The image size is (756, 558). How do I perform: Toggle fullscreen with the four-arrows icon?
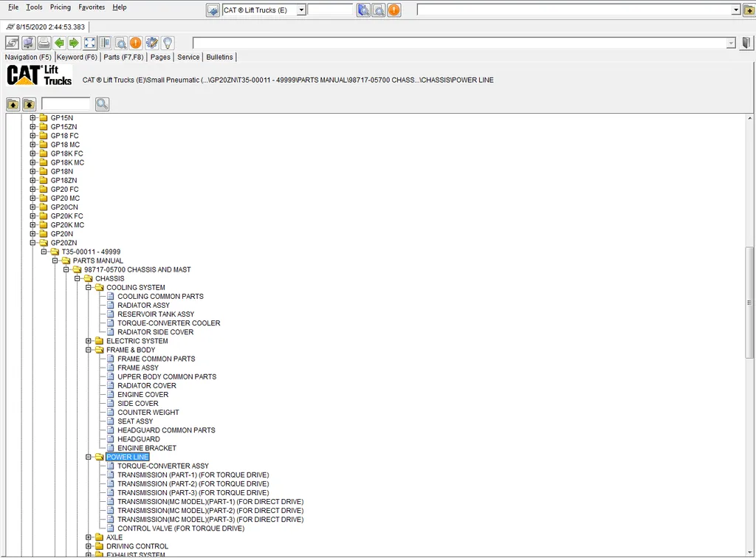pos(89,43)
